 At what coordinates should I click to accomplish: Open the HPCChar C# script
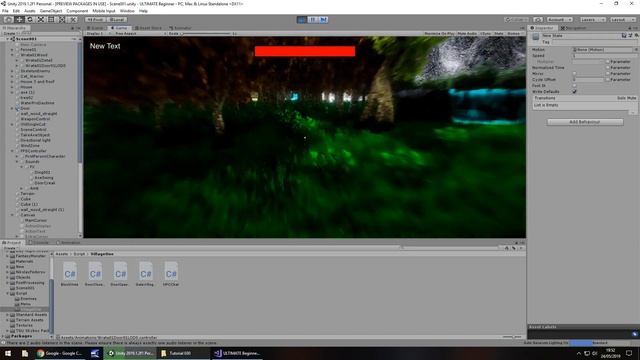coord(171,274)
